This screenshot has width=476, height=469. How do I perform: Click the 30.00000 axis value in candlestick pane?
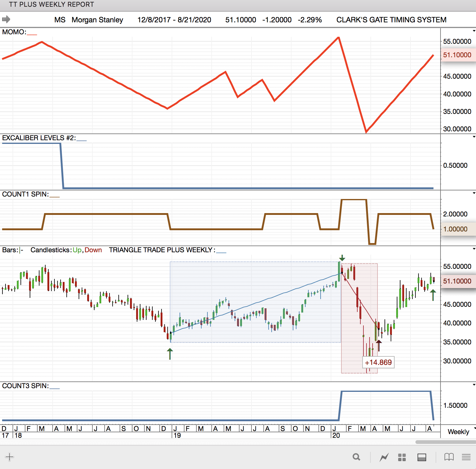(x=457, y=361)
